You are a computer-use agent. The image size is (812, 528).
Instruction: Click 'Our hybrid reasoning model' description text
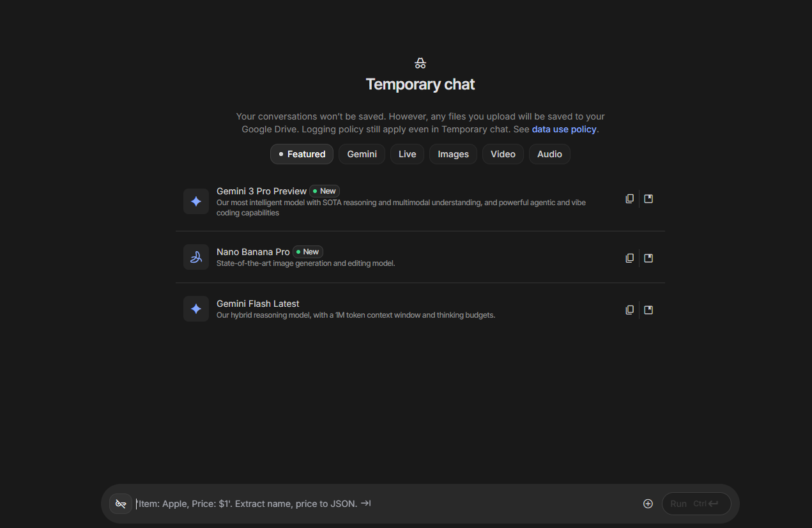tap(356, 315)
